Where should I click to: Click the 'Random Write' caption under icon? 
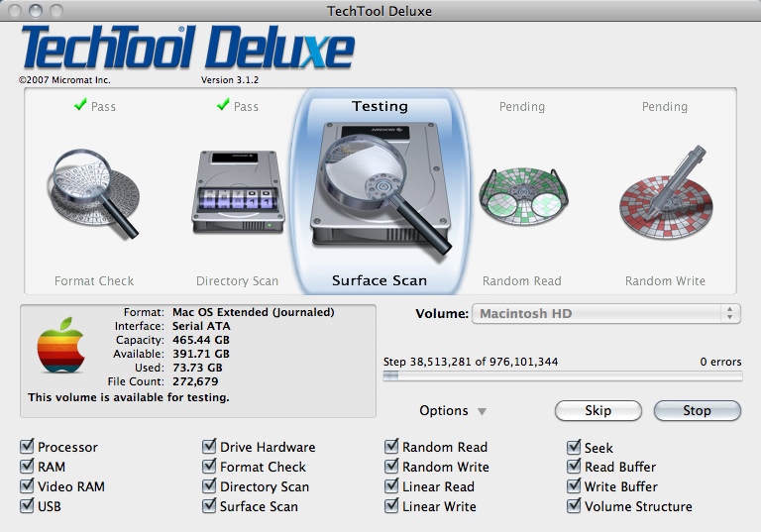[666, 280]
